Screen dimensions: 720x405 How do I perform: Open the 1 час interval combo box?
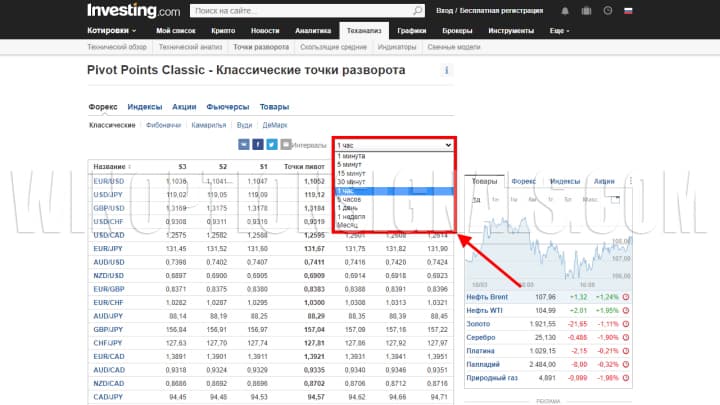[394, 145]
